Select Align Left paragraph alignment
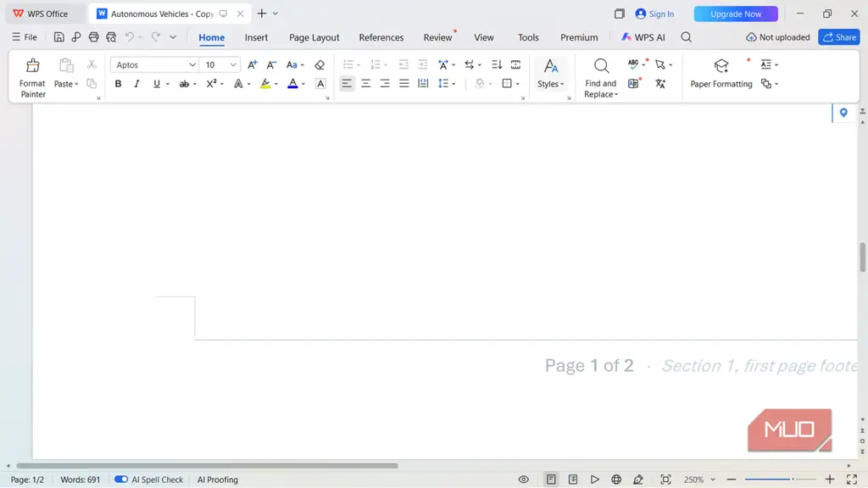 pyautogui.click(x=347, y=84)
